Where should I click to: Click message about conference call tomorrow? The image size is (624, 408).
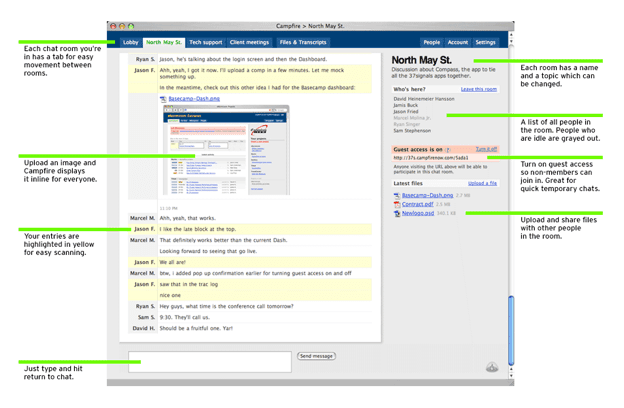tap(226, 306)
